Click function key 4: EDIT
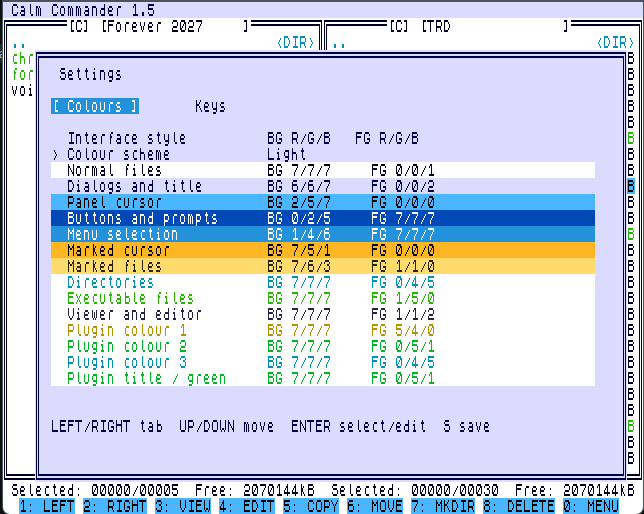644x514 pixels. point(247,506)
